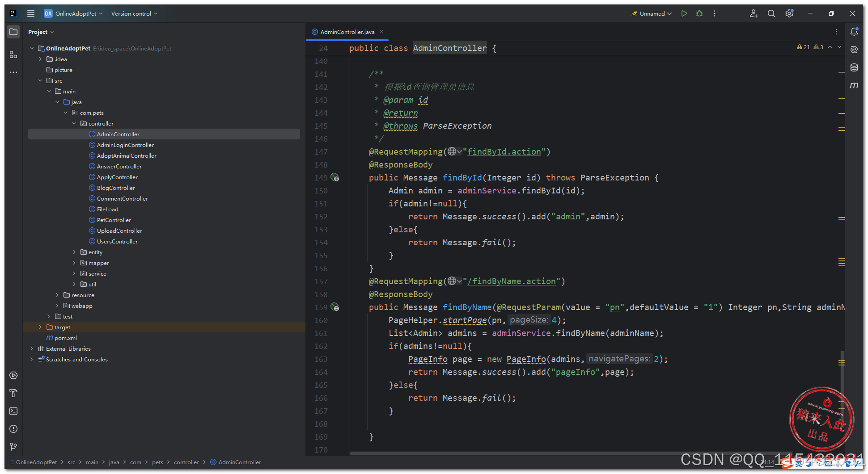Open the AI Assistant tool window

pos(854,49)
